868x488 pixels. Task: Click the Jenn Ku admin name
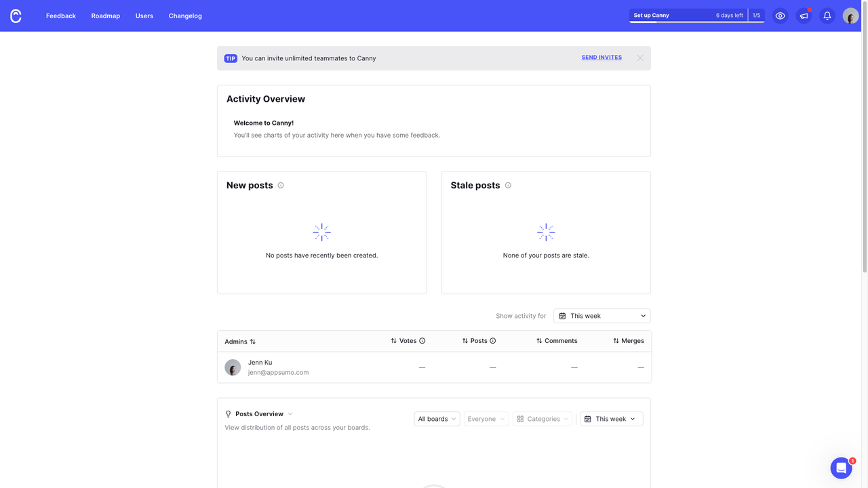click(x=260, y=363)
